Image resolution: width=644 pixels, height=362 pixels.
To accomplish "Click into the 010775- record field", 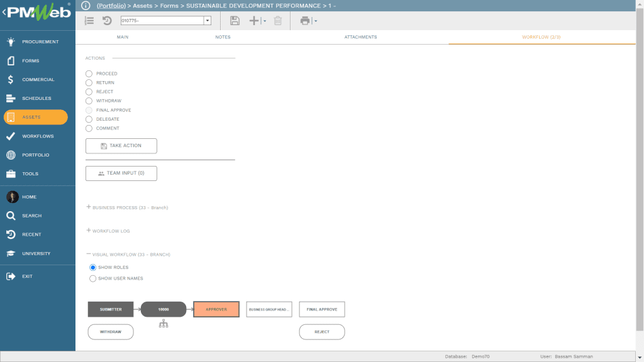I will [162, 21].
